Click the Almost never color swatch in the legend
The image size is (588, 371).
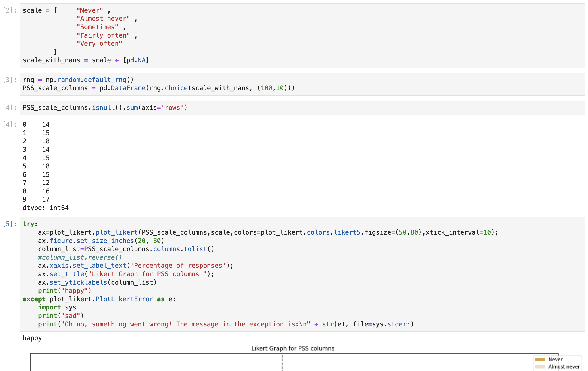coord(541,366)
